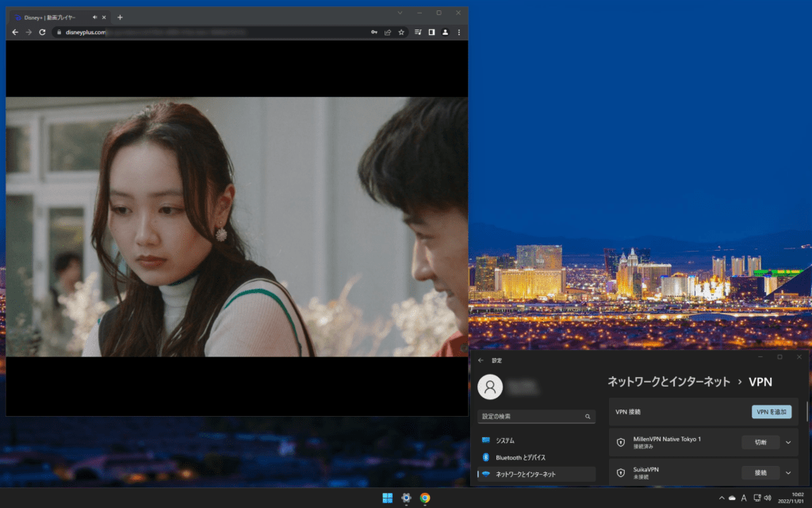Open the saved passwords key icon
This screenshot has height=508, width=812.
[374, 32]
